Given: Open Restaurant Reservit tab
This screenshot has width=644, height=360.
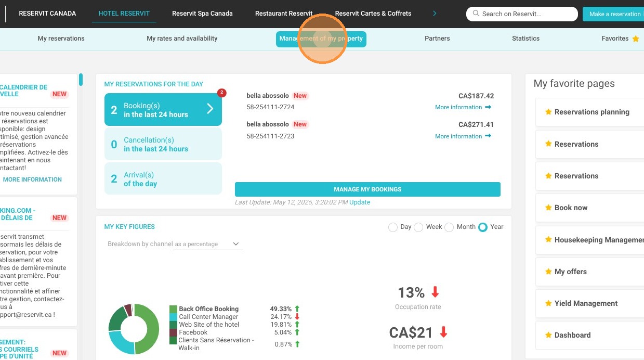Looking at the screenshot, I should click(284, 14).
